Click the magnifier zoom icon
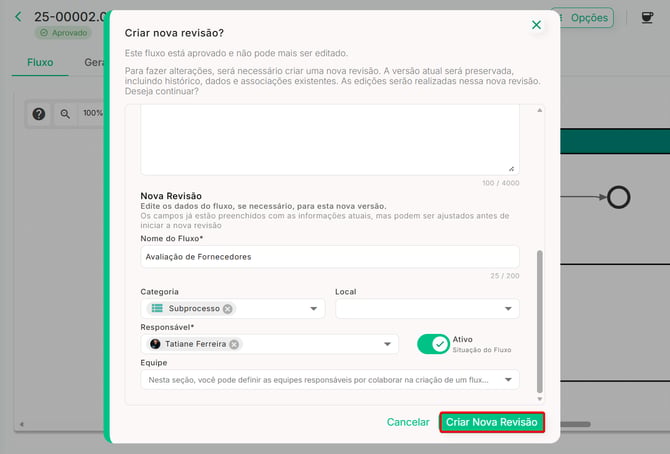This screenshot has height=454, width=670. tap(65, 114)
